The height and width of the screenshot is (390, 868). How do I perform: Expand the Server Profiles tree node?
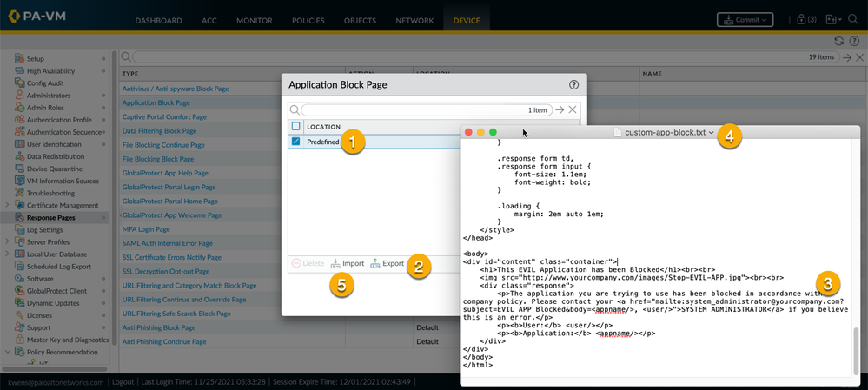[8, 242]
